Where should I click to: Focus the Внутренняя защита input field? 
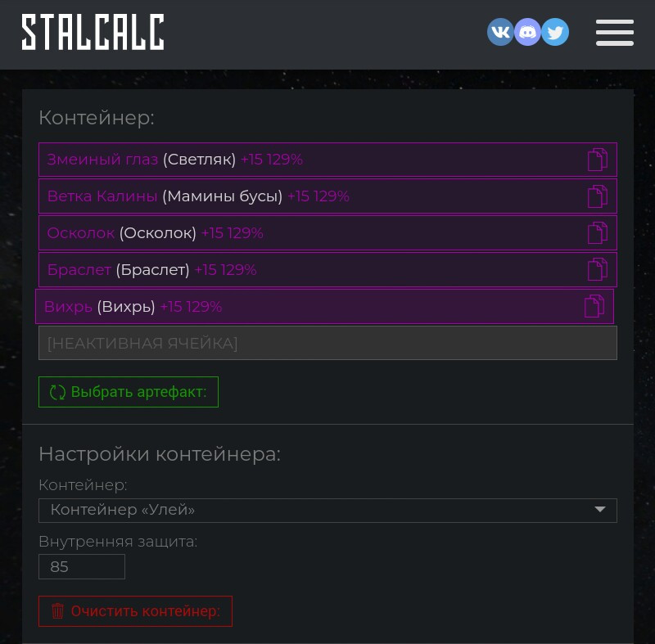coord(81,567)
